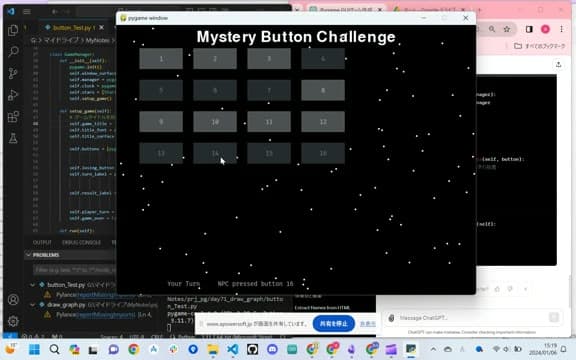Image resolution: width=576 pixels, height=360 pixels.
Task: Open a new Chrome tab with plus
Action: (479, 9)
